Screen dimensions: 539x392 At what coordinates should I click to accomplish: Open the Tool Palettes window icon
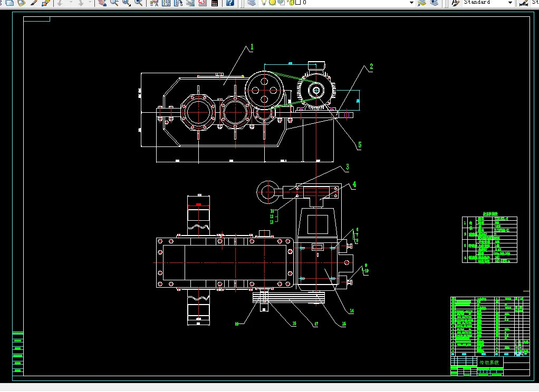(x=178, y=3)
